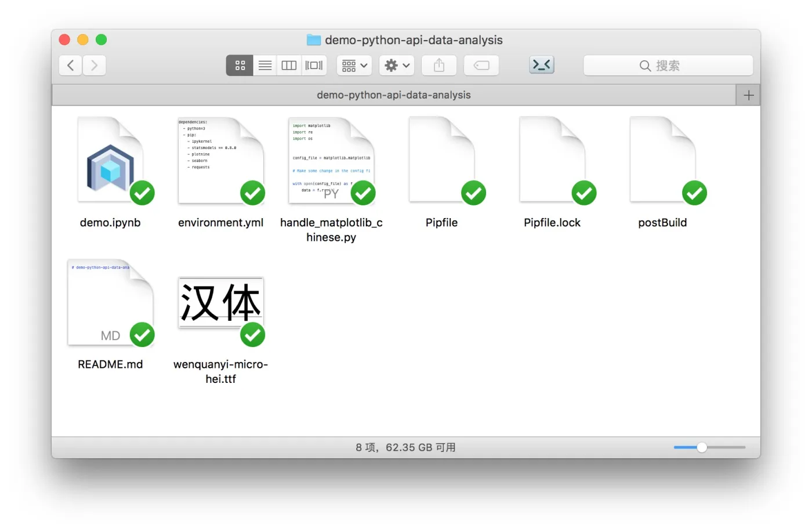Go back to previous folder

(x=70, y=66)
